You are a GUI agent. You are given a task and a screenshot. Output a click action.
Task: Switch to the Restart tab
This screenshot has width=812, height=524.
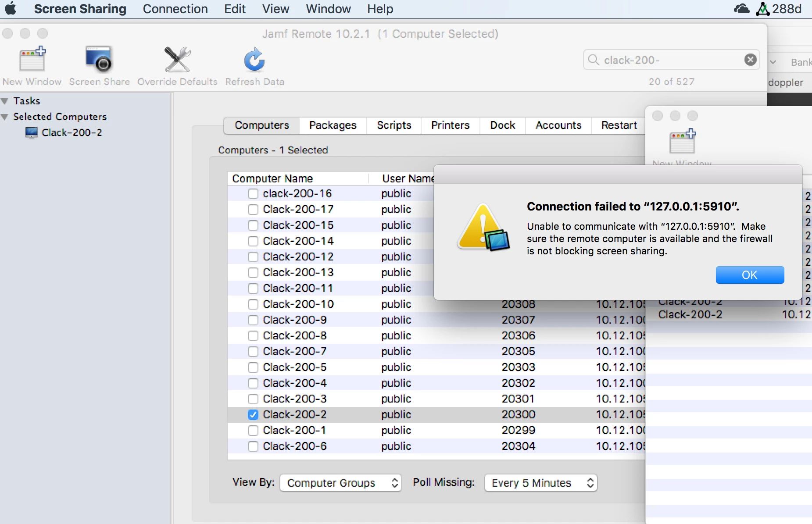pyautogui.click(x=619, y=125)
